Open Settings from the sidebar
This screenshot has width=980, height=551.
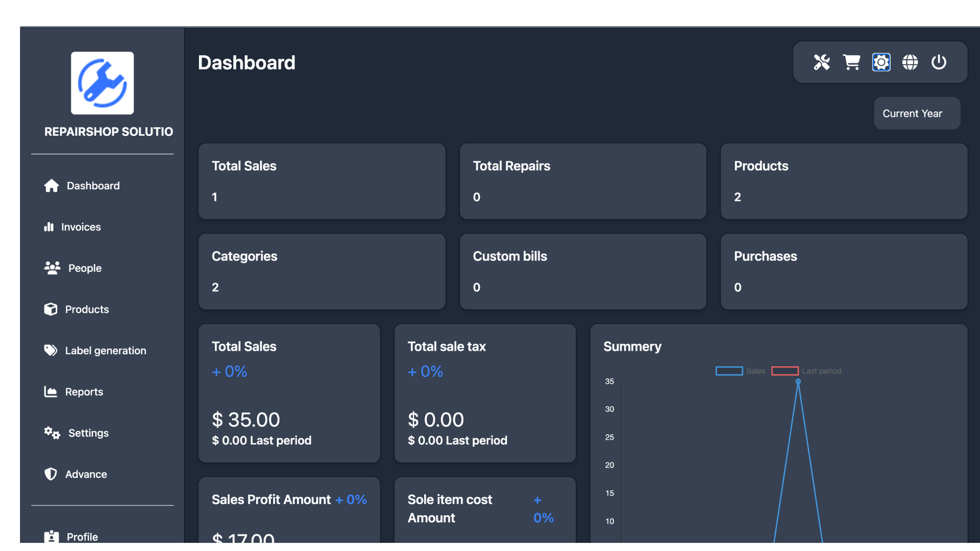tap(88, 433)
